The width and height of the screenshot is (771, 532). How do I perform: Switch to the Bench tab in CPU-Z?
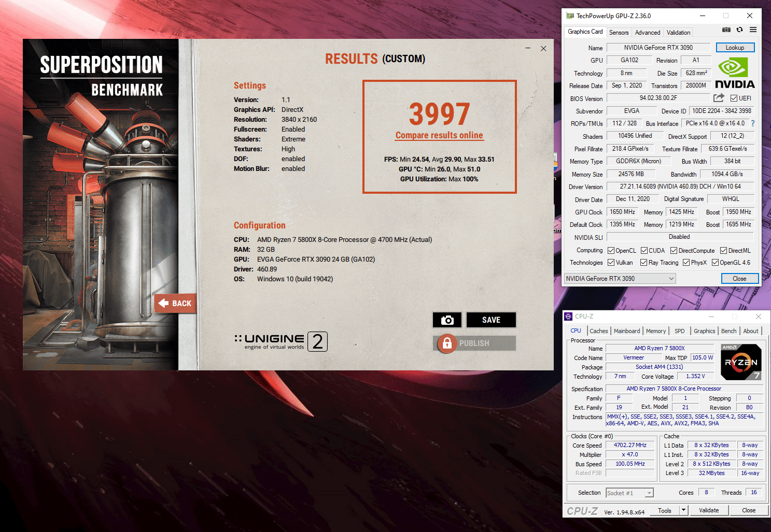click(728, 331)
